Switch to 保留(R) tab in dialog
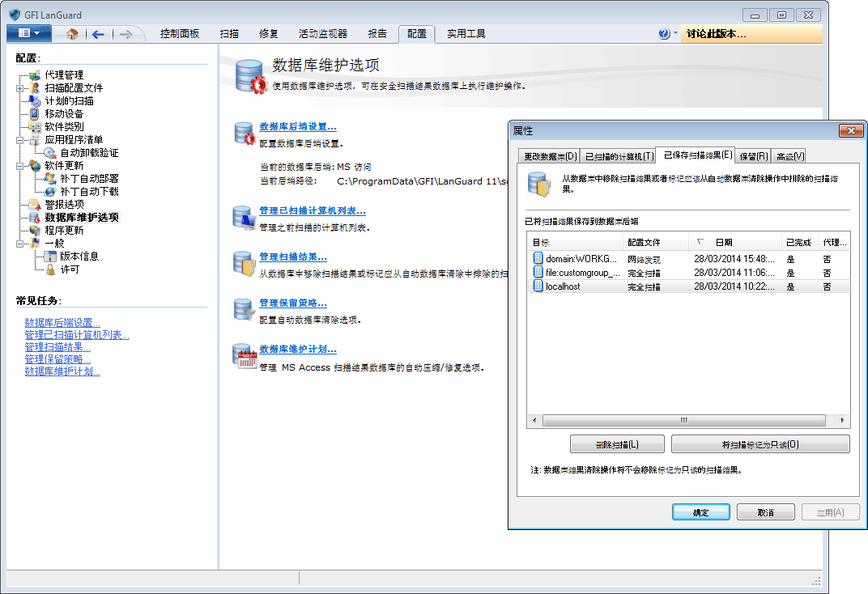 (753, 156)
